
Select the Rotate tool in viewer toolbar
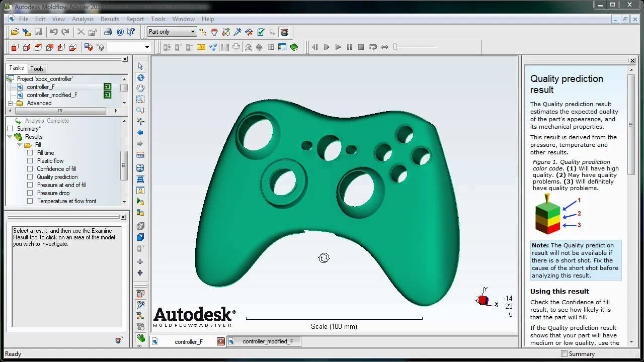140,77
